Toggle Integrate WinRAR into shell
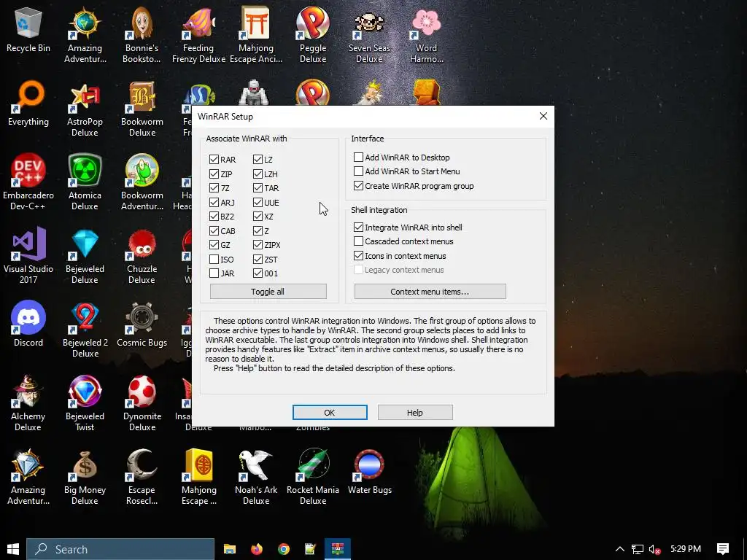The height and width of the screenshot is (560, 747). click(358, 227)
